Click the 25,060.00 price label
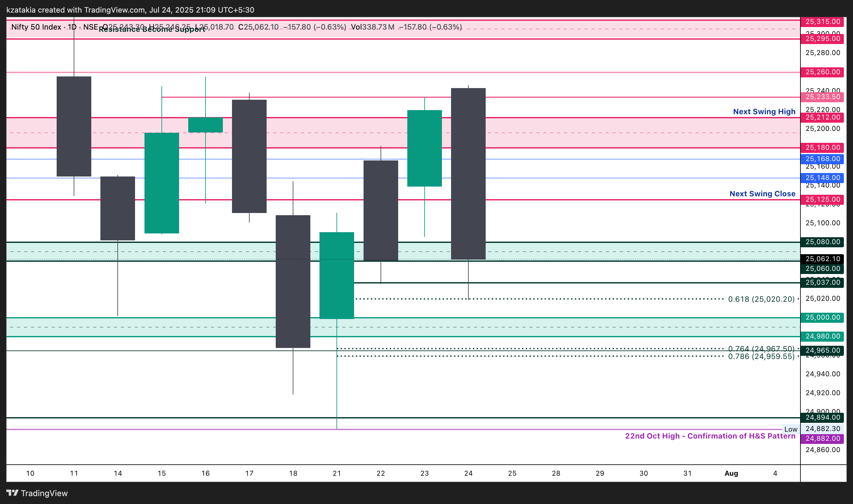Viewport: 853px width, 504px height. coord(822,269)
